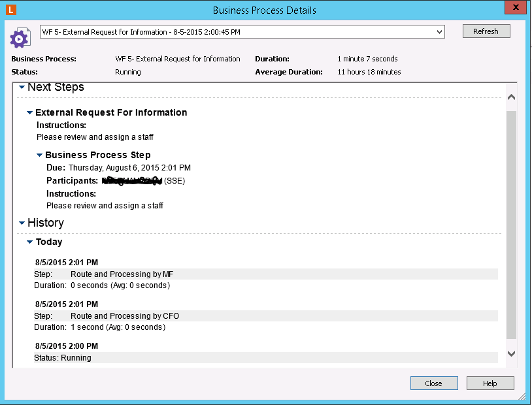Select the Status: Running history row
This screenshot has width=532, height=405.
point(265,358)
